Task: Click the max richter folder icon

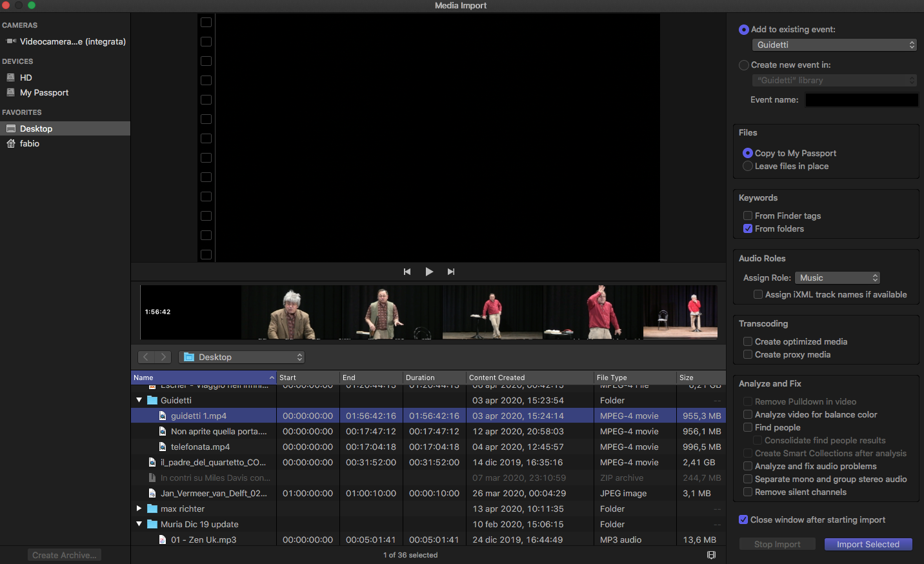Action: [x=152, y=509]
